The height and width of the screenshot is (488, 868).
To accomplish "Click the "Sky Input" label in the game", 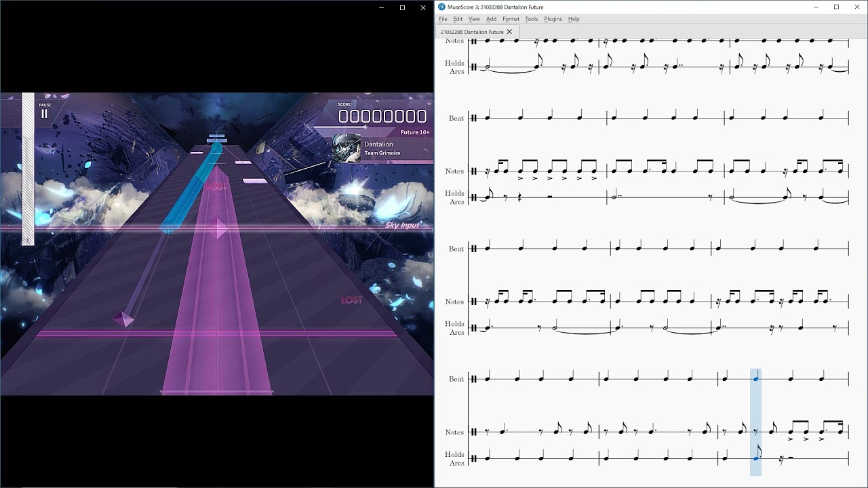I will tap(402, 225).
